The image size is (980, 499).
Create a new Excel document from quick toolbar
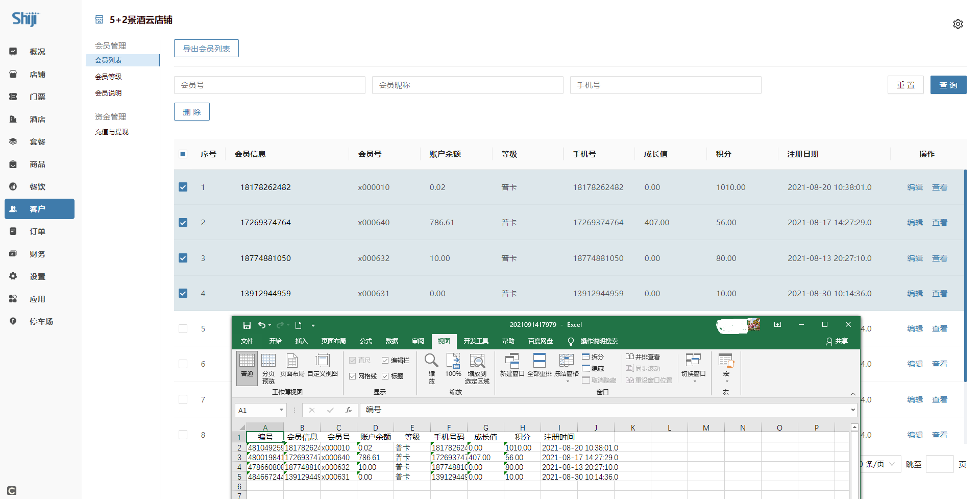pos(299,325)
